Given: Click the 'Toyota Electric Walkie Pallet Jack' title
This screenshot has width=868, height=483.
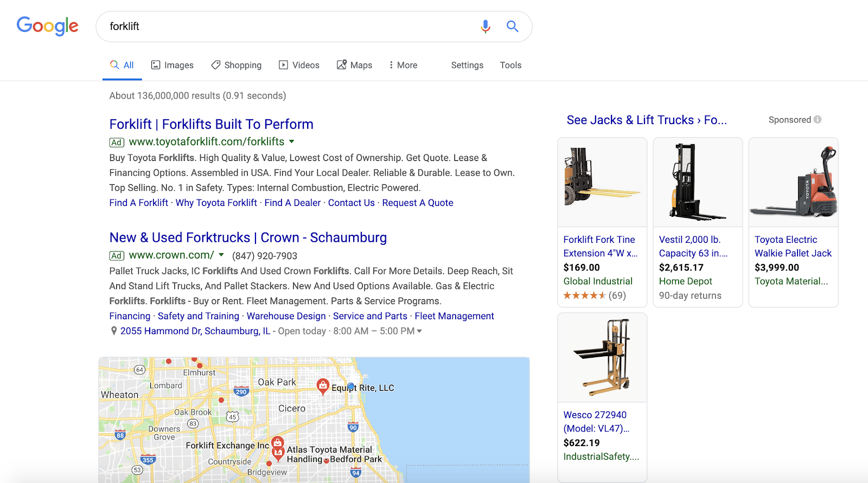Looking at the screenshot, I should (793, 246).
